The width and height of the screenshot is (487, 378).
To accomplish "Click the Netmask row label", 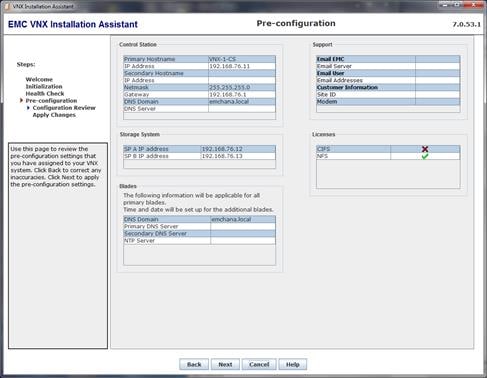I will (x=136, y=87).
